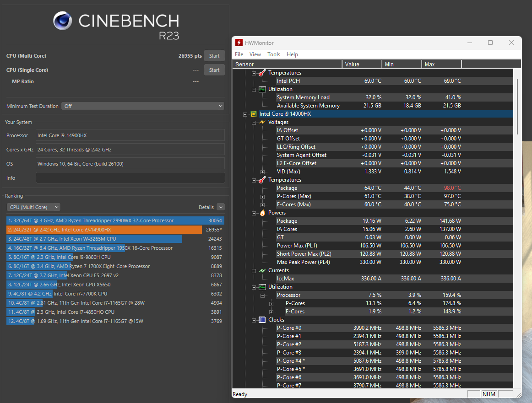The image size is (532, 403).
Task: Collapse the Processor utilization node
Action: click(x=263, y=295)
